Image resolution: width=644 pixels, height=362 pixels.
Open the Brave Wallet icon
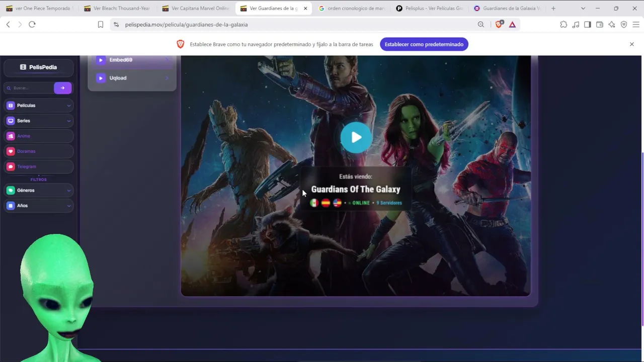click(600, 25)
